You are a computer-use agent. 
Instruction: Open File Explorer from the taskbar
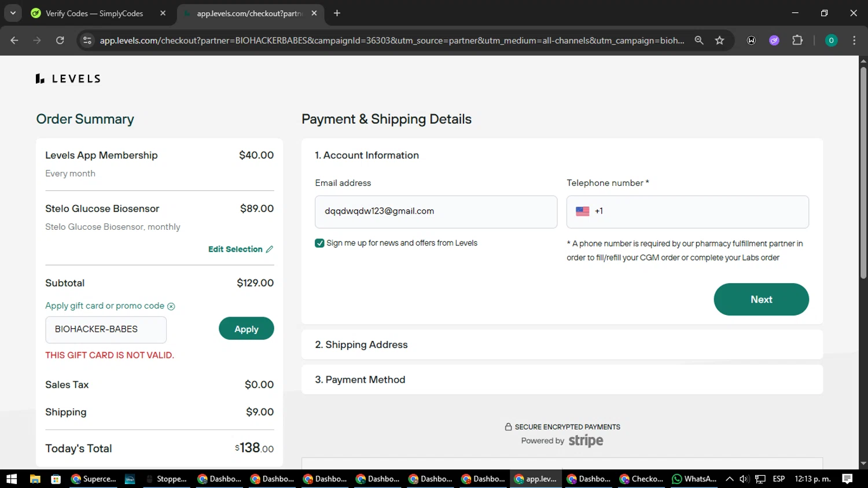coord(35,479)
